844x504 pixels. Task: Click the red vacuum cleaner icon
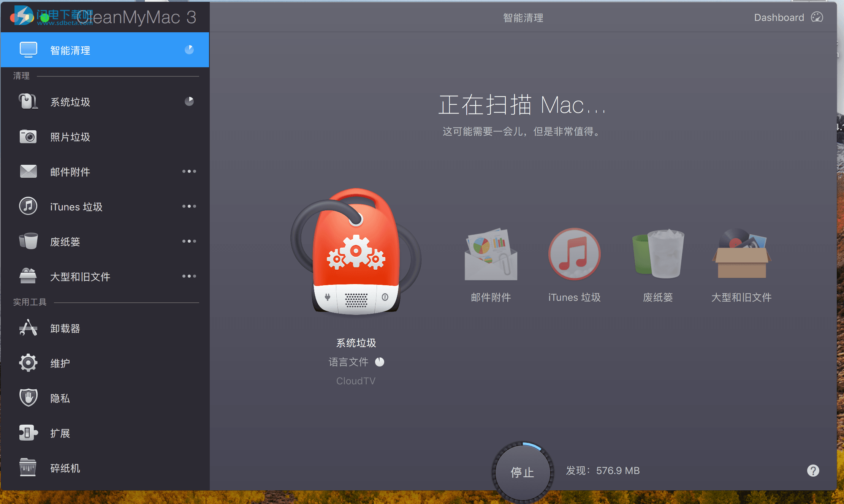356,251
